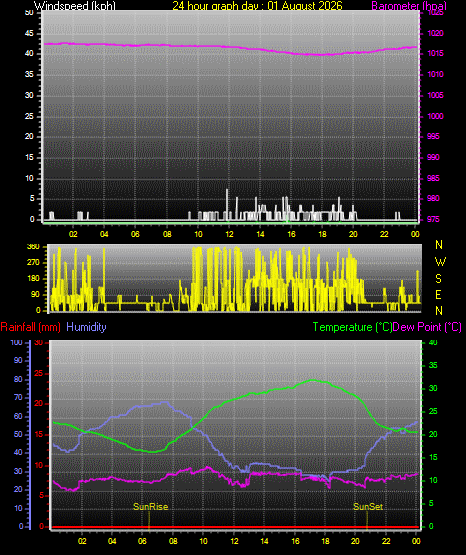Click hour 06 under the windspeed graph

pos(135,234)
